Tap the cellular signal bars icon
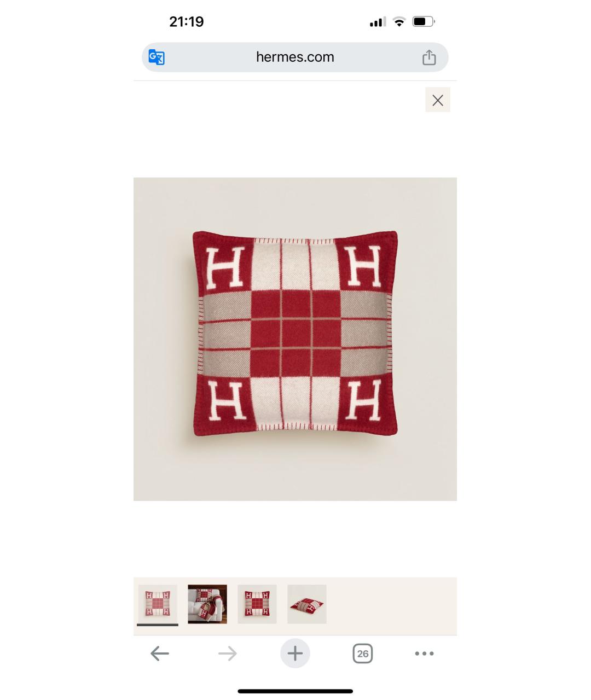 [378, 22]
